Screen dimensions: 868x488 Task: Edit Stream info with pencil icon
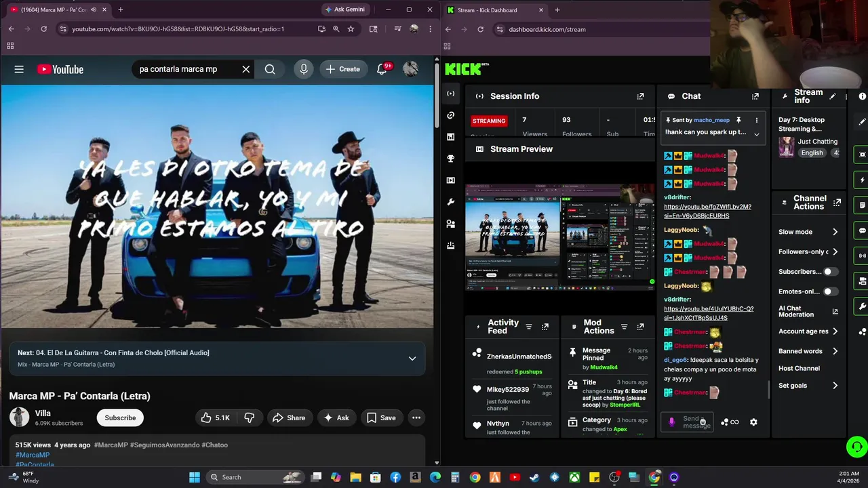[833, 96]
